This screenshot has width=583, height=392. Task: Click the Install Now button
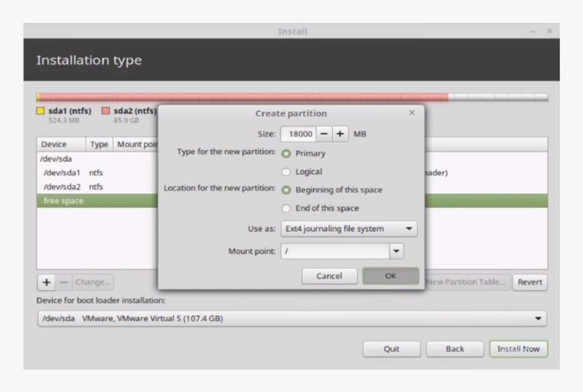(x=518, y=349)
